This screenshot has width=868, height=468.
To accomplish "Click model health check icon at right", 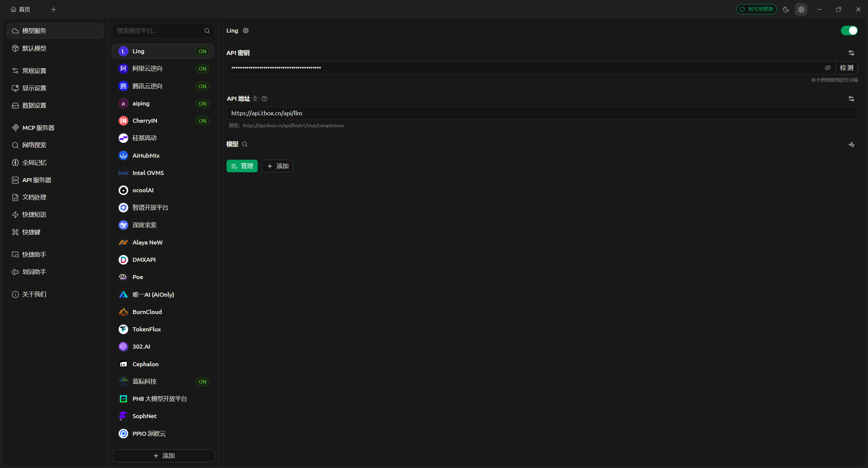I will click(851, 144).
